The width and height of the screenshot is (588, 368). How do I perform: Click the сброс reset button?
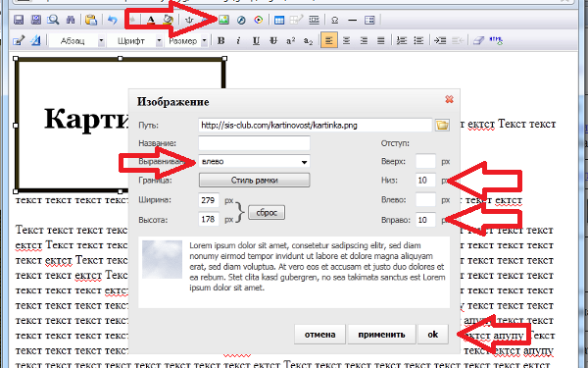coord(267,213)
